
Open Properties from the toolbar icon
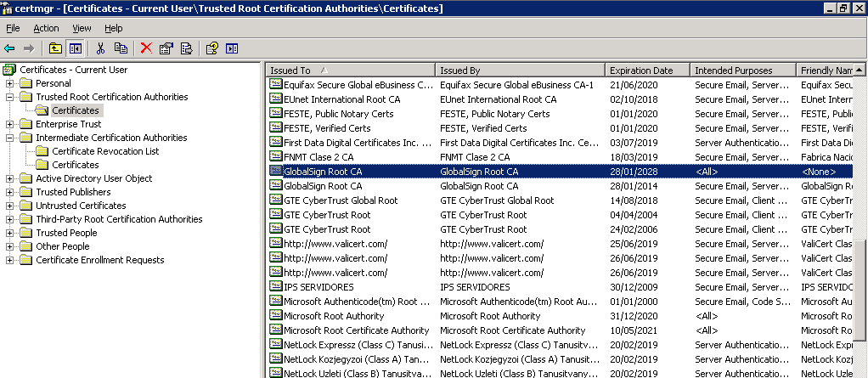166,48
